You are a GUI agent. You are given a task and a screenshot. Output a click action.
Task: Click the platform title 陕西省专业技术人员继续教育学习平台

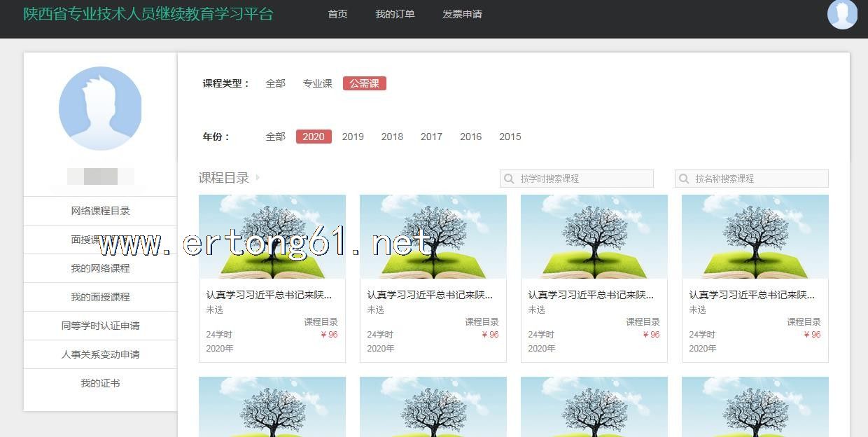pos(148,14)
